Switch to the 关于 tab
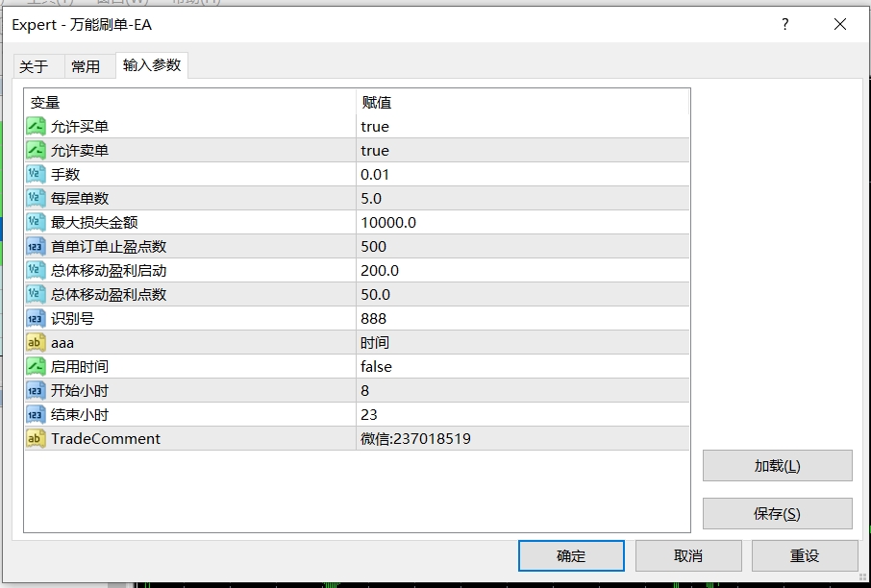Screen dimensions: 871x588 [x=34, y=66]
